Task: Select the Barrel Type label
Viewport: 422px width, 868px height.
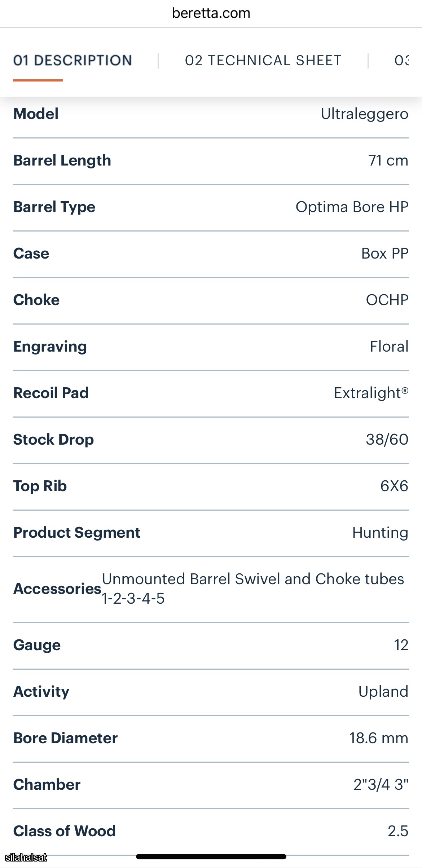Action: (54, 207)
